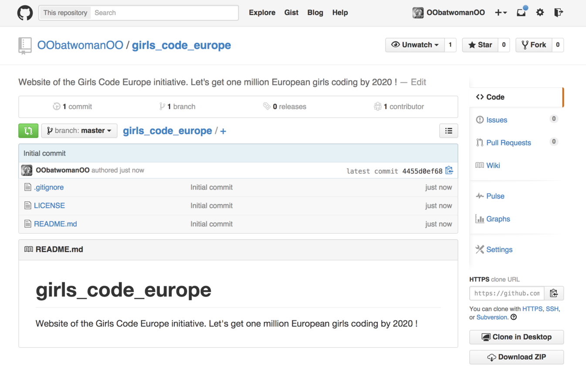Switch clone URL to HTTPS link
The image size is (586, 392).
(x=532, y=309)
